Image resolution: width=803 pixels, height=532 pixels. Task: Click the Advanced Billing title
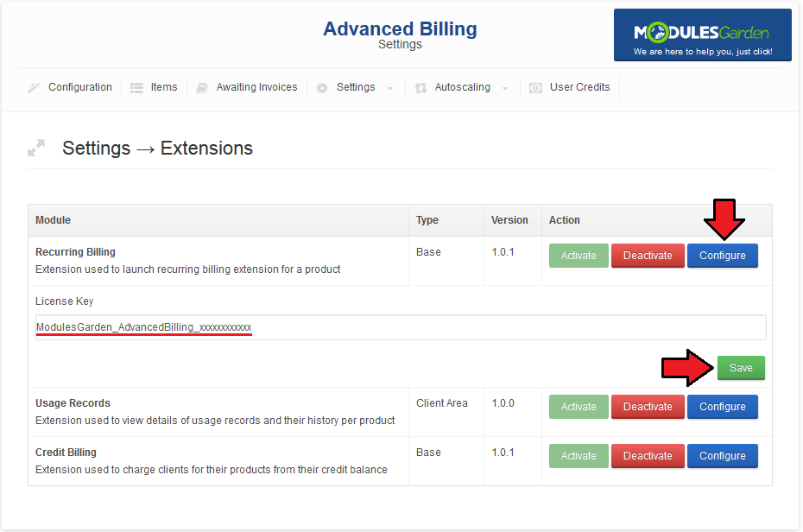click(400, 28)
